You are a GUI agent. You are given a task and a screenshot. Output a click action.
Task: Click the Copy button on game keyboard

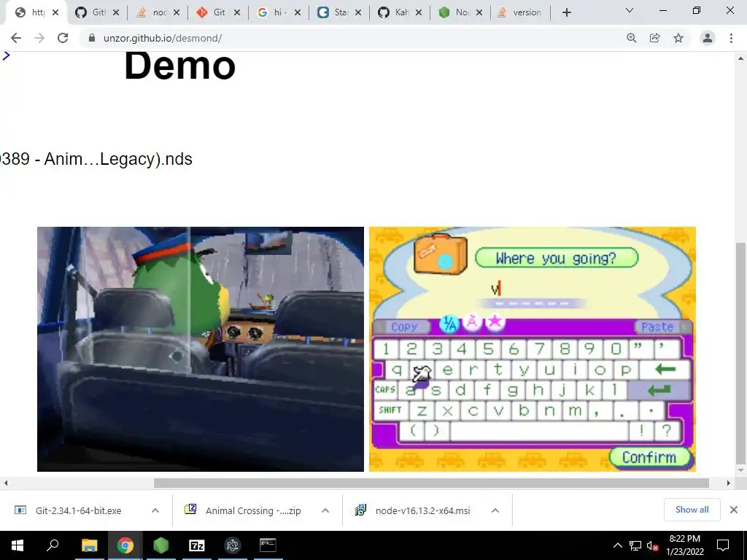click(403, 327)
